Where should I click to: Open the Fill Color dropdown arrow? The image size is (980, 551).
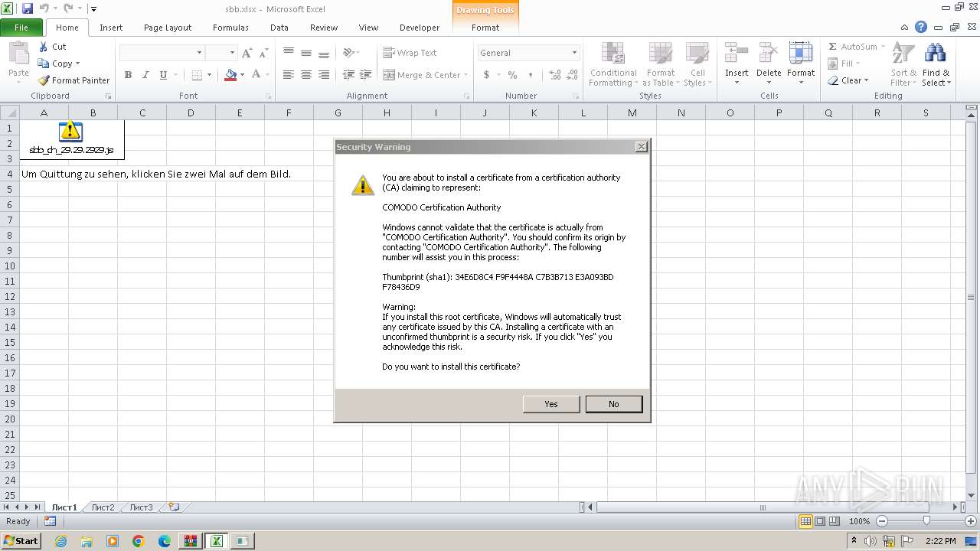pyautogui.click(x=242, y=75)
